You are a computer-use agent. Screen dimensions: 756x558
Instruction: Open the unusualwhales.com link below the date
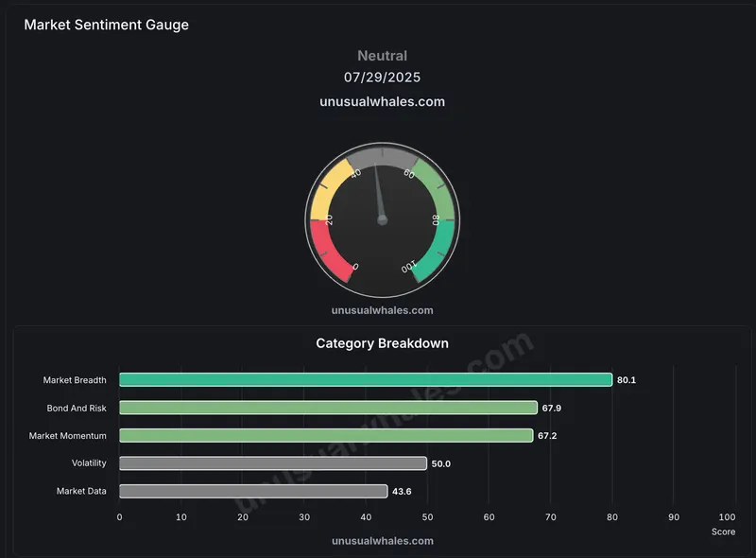pos(383,101)
